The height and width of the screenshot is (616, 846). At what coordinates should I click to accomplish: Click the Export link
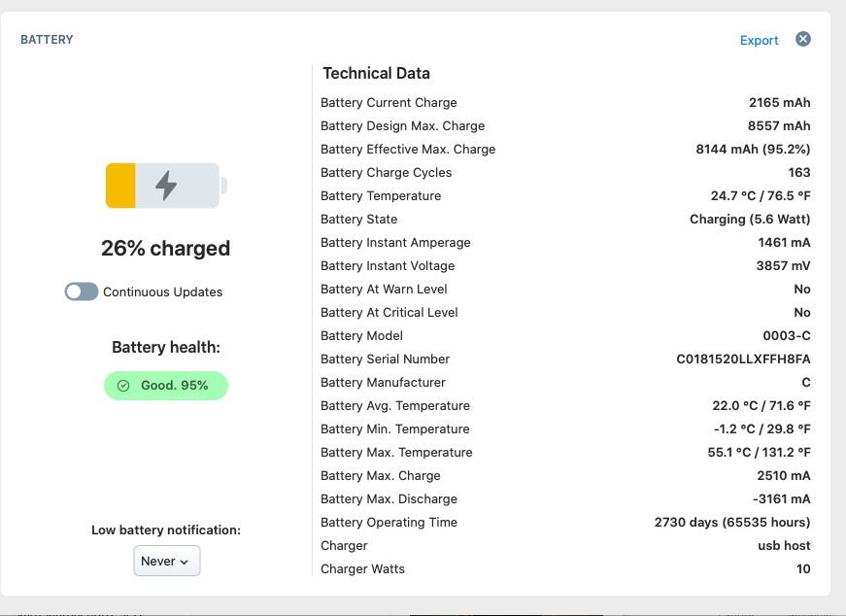point(759,40)
